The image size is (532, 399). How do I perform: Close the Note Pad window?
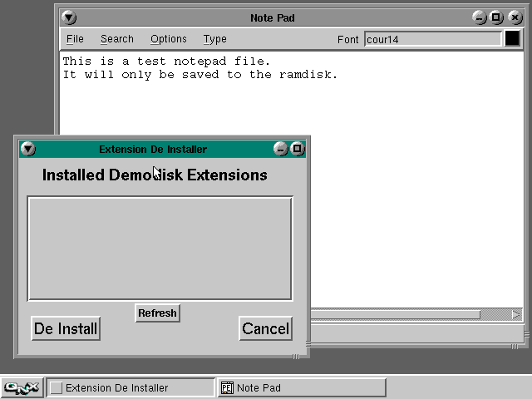[x=515, y=17]
